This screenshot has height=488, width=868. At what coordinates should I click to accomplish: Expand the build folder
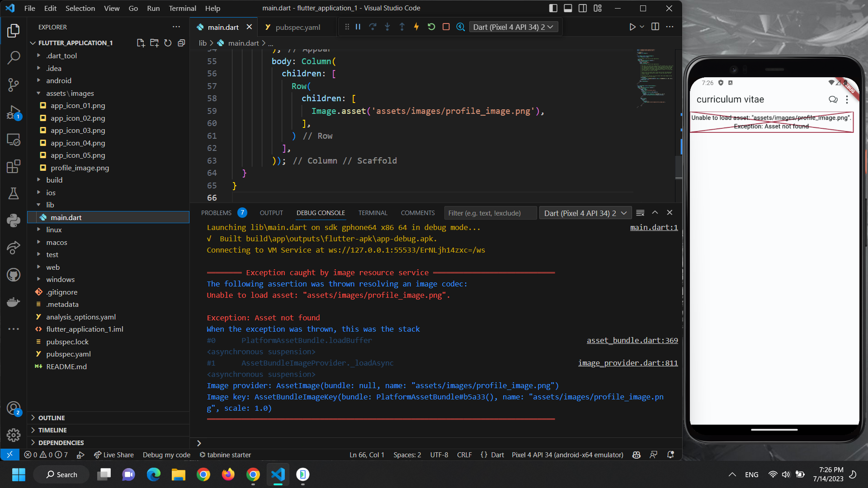pos(54,180)
